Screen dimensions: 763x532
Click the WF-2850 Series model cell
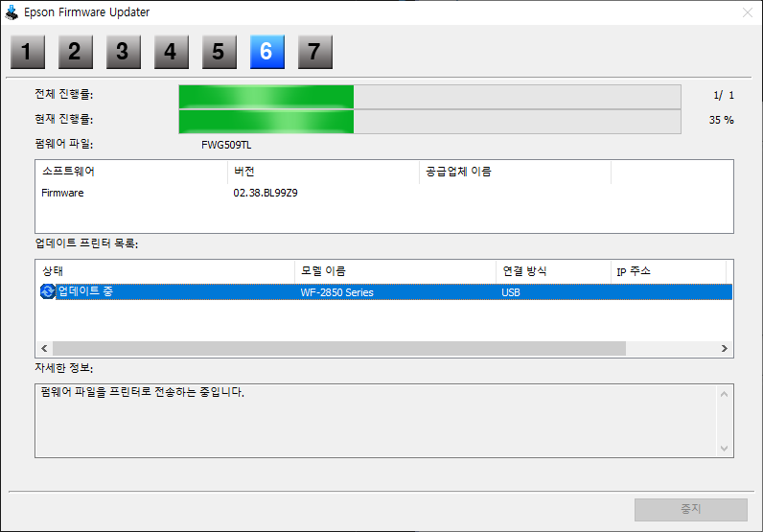pos(336,292)
